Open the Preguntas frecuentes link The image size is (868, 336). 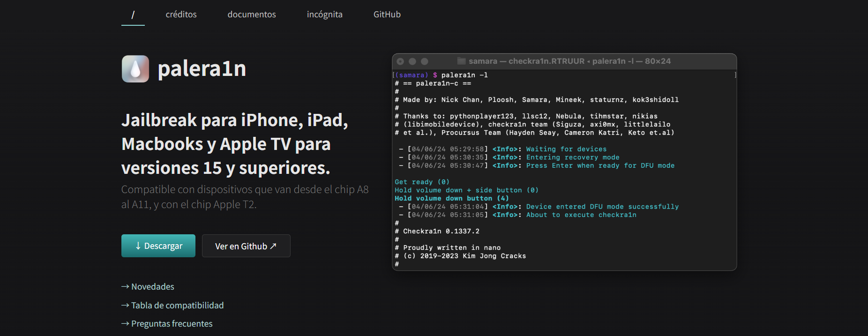click(x=167, y=323)
